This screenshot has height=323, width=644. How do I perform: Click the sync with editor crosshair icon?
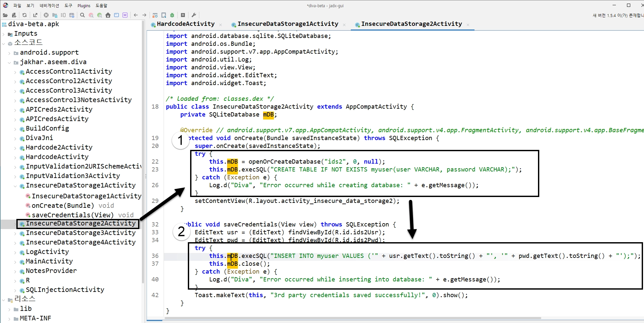[x=46, y=15]
